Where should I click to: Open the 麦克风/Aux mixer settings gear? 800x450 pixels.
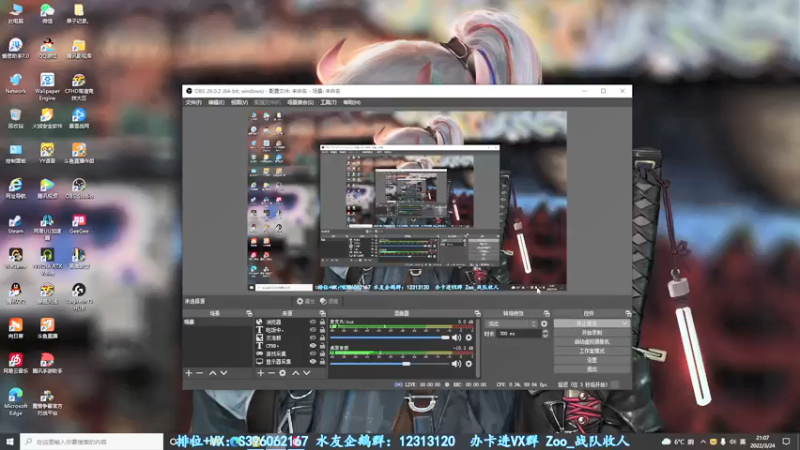click(x=469, y=337)
